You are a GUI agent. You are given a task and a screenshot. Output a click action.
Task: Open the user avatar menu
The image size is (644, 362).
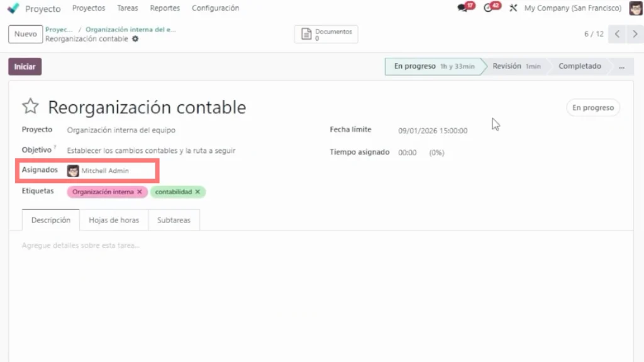tap(635, 8)
